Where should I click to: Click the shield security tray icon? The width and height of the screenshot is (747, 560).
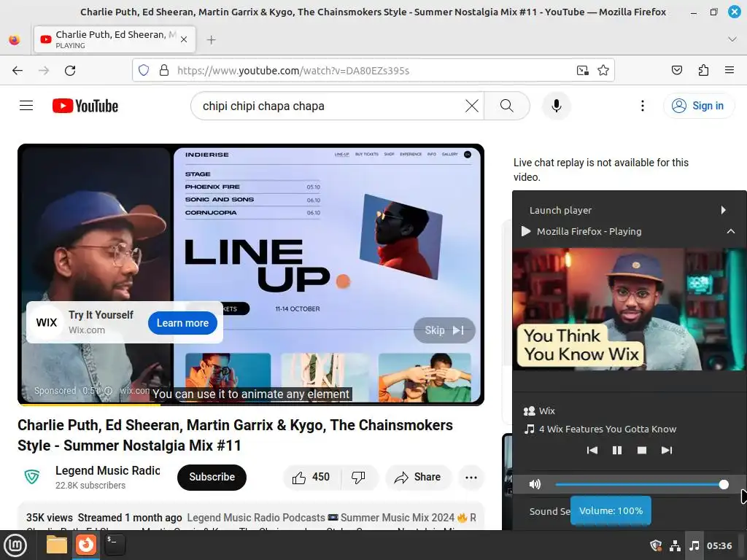[x=656, y=545]
